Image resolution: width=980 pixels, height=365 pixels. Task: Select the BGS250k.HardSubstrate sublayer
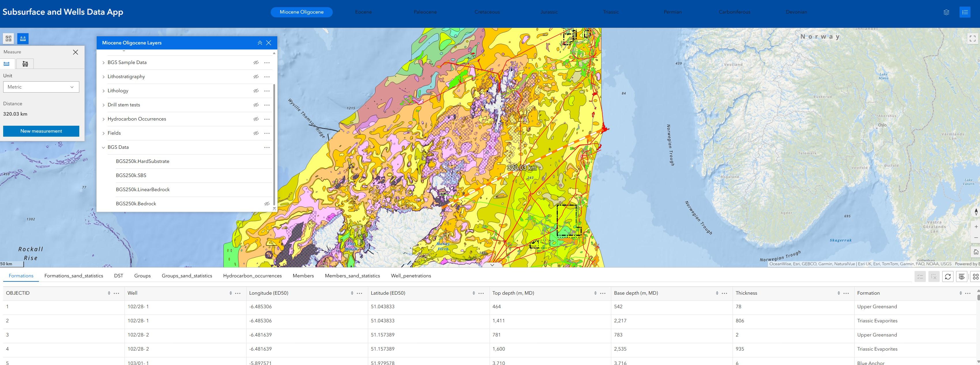143,161
